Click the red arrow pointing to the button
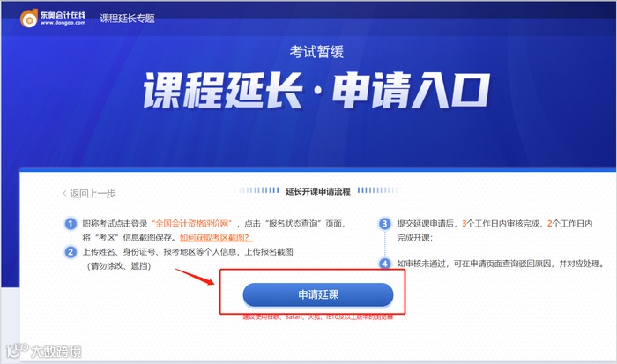The image size is (617, 364). (195, 276)
